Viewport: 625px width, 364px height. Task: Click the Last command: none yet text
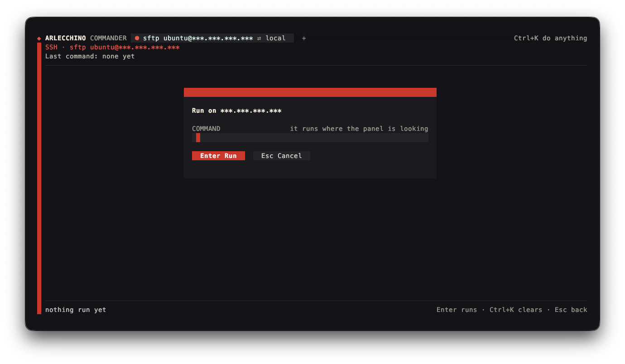(90, 57)
